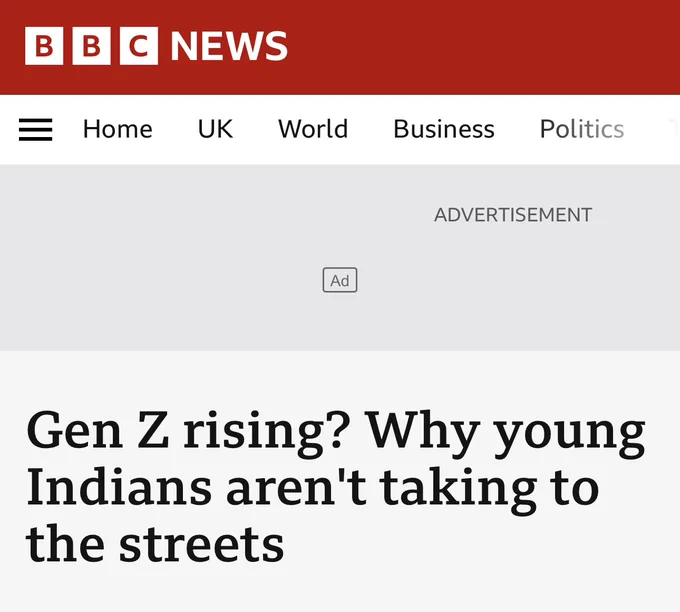Click the NEWS wordmark in header

[229, 46]
